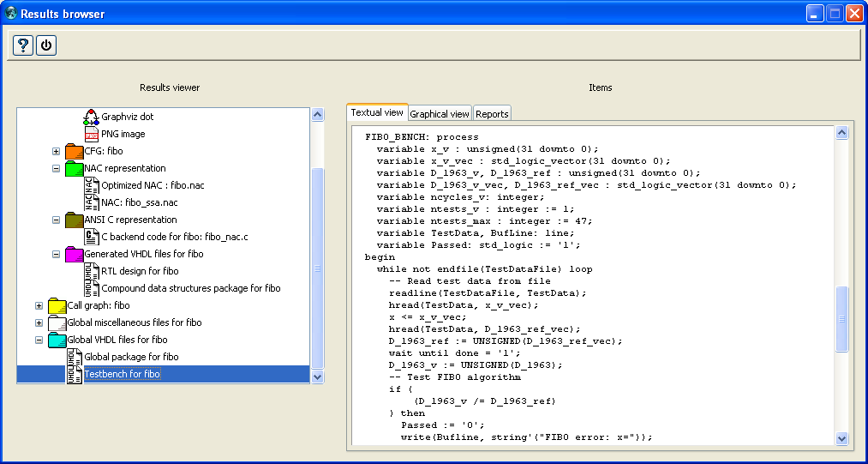Click the green NAC representation folder icon
Image resolution: width=868 pixels, height=464 pixels.
pyautogui.click(x=74, y=168)
